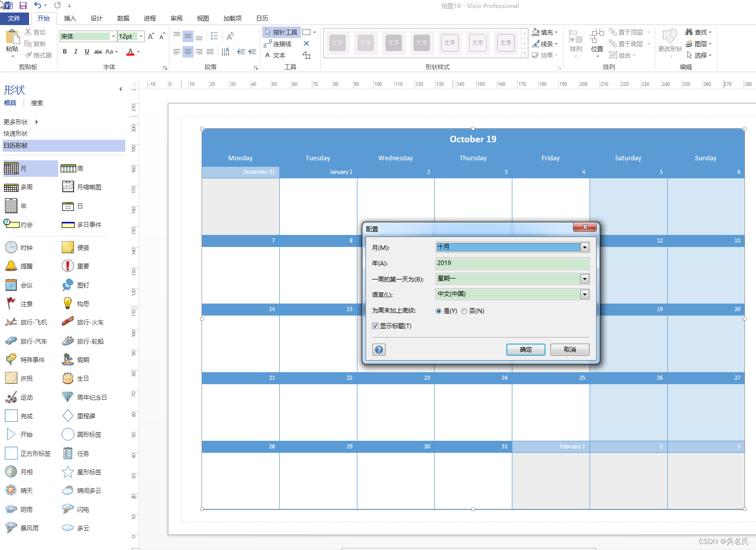756x550 pixels.
Task: Open the 快速形状 quick shapes stencil
Action: click(x=16, y=134)
